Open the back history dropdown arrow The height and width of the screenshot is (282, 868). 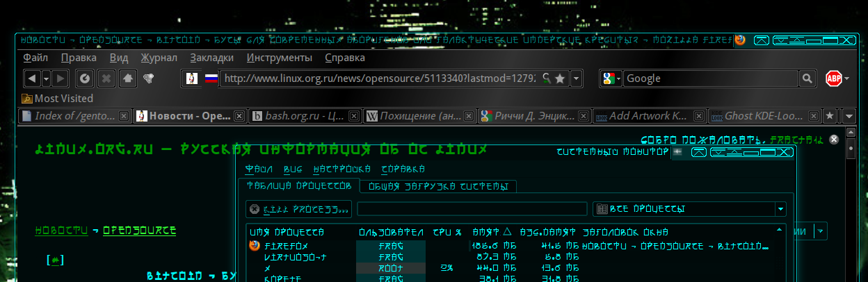[x=46, y=78]
